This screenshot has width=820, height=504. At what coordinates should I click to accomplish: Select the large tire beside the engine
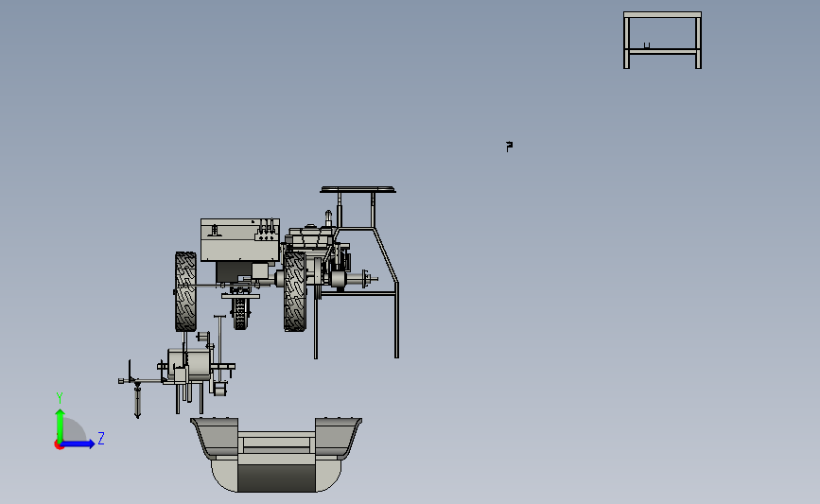[x=294, y=290]
